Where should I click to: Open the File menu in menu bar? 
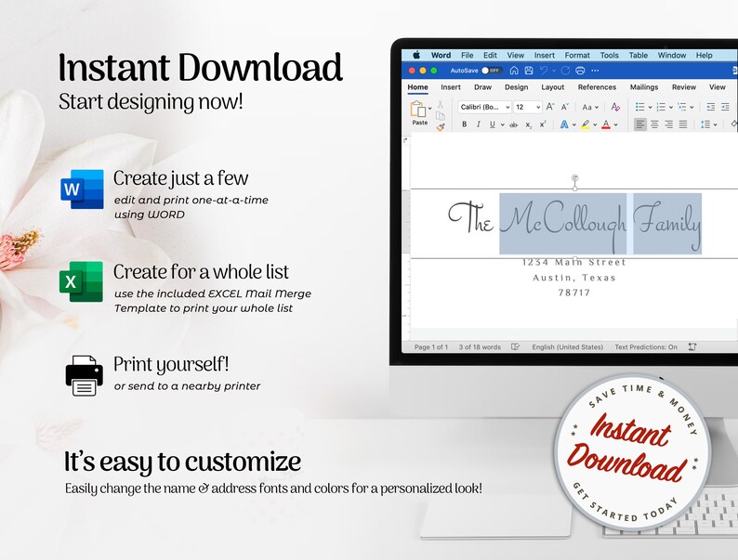[x=467, y=55]
